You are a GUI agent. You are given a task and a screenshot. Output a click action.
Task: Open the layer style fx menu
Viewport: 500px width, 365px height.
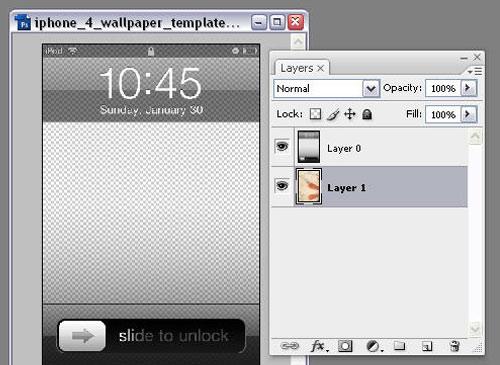pos(319,346)
